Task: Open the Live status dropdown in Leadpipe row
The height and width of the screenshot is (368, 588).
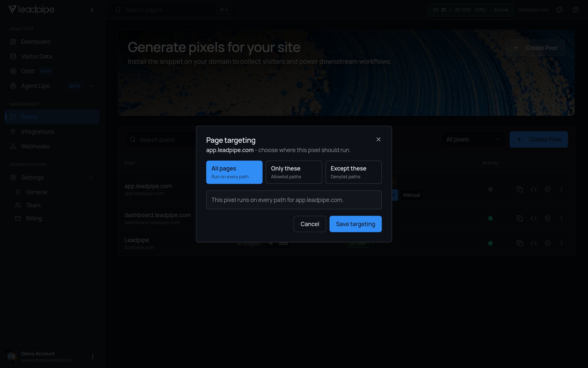Action: coord(373,243)
